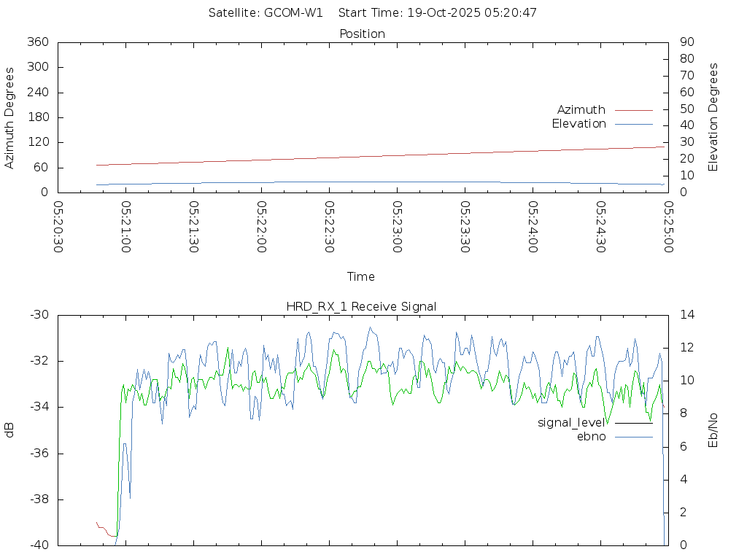Click the Azimuth Degrees axis label
This screenshot has height=560, width=747.
click(x=9, y=117)
